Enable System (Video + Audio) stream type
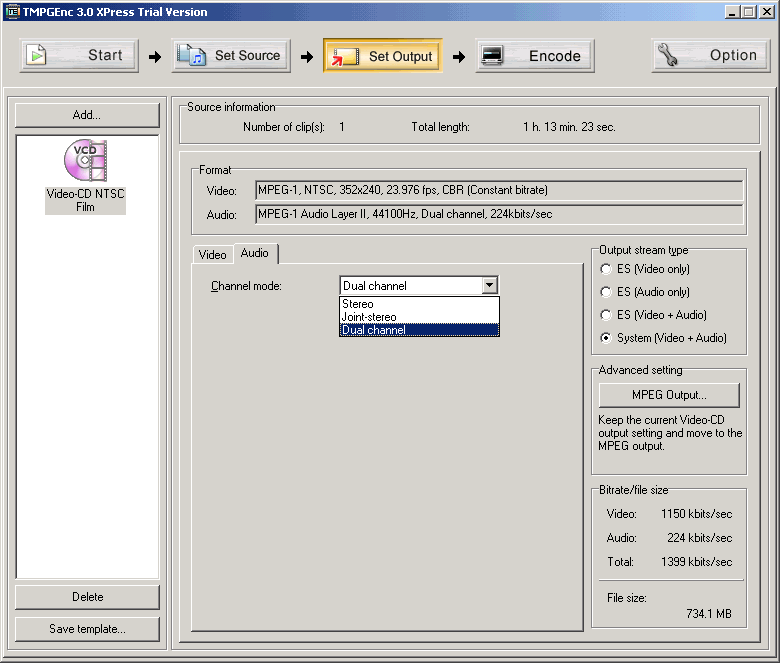Screen dimensions: 780x663 coord(606,338)
